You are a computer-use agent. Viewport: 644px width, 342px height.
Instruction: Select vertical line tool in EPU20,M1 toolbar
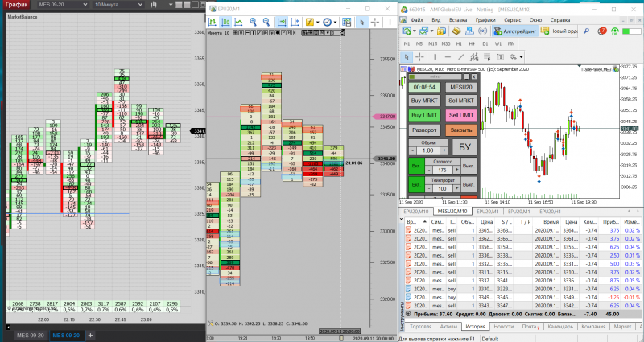tap(390, 23)
